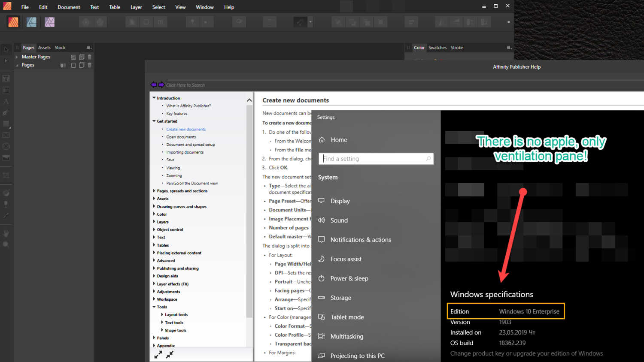
Task: Select the Move tool
Action: [6, 49]
